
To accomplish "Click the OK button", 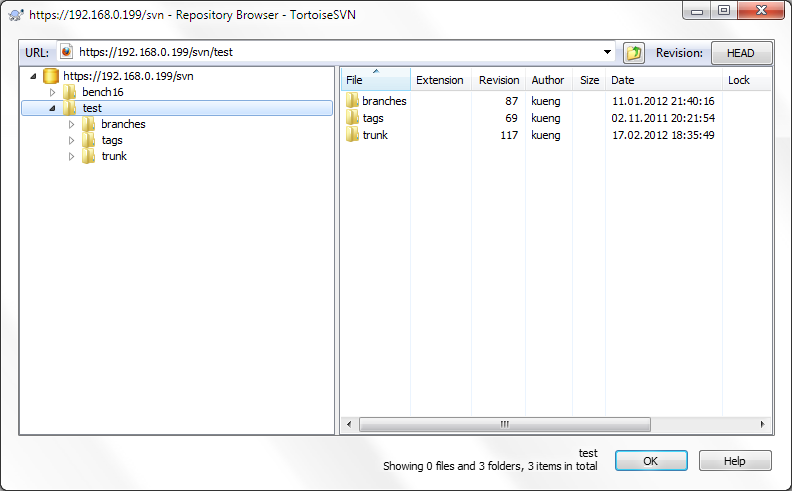I will point(651,461).
